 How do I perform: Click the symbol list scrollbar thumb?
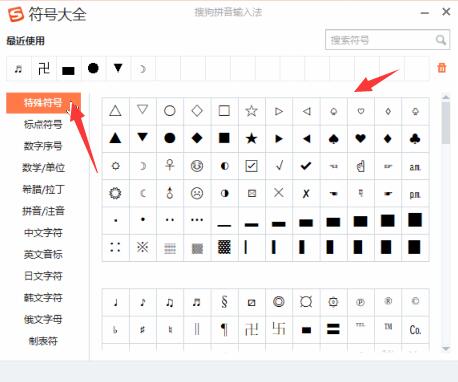446,123
